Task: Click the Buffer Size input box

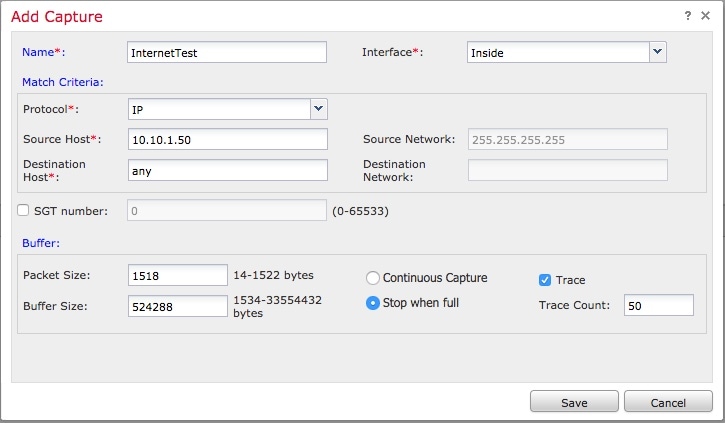Action: tap(178, 307)
